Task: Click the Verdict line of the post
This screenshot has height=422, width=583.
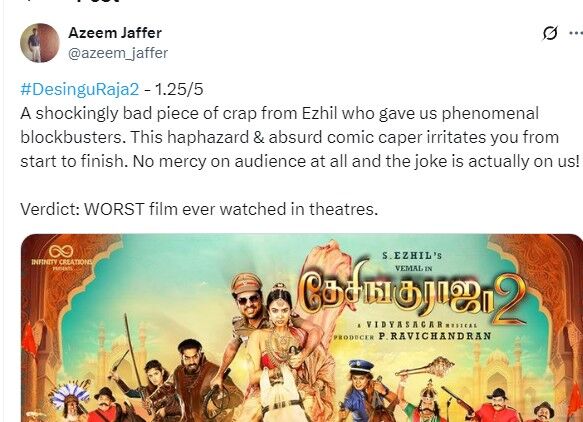Action: click(x=199, y=209)
